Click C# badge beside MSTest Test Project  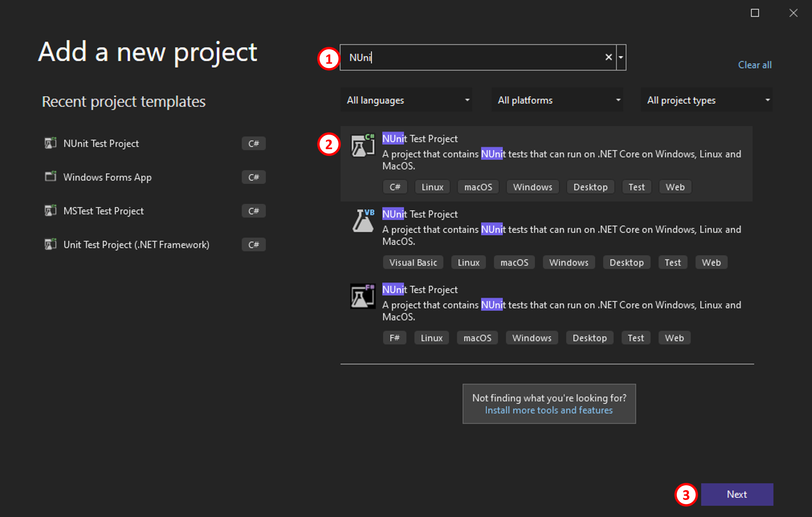click(254, 211)
